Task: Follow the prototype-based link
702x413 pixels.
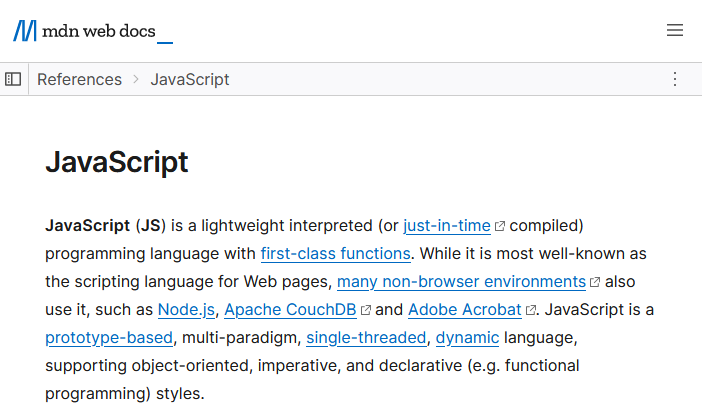Action: coord(109,337)
